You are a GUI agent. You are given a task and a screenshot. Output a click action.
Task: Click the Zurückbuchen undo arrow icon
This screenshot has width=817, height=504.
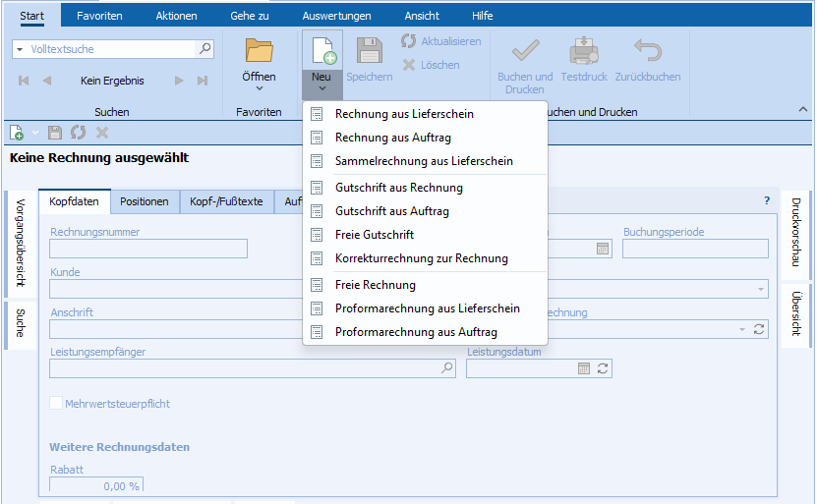point(647,50)
